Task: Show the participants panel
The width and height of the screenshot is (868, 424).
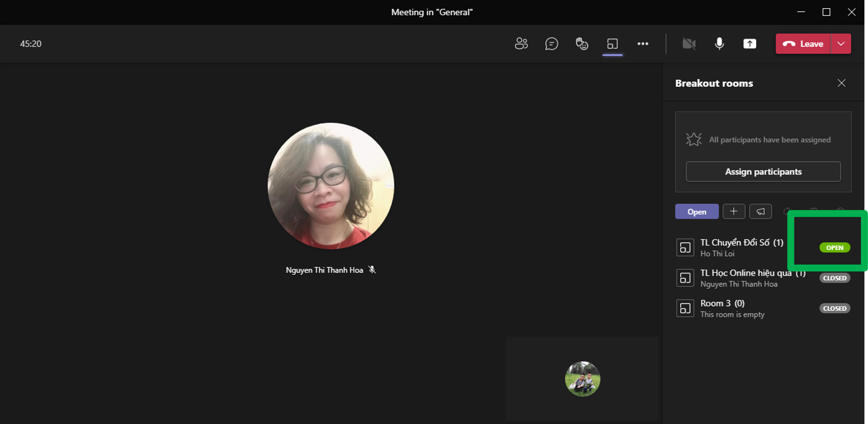Action: coord(521,44)
